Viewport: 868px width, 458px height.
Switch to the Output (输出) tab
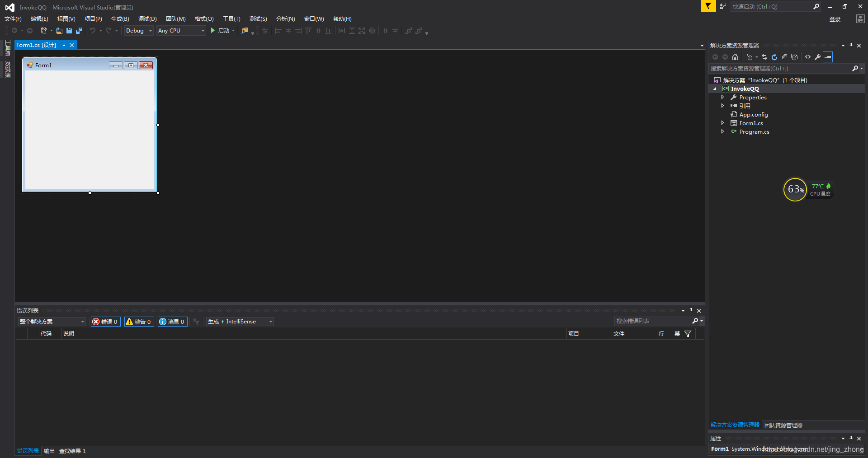(49, 451)
